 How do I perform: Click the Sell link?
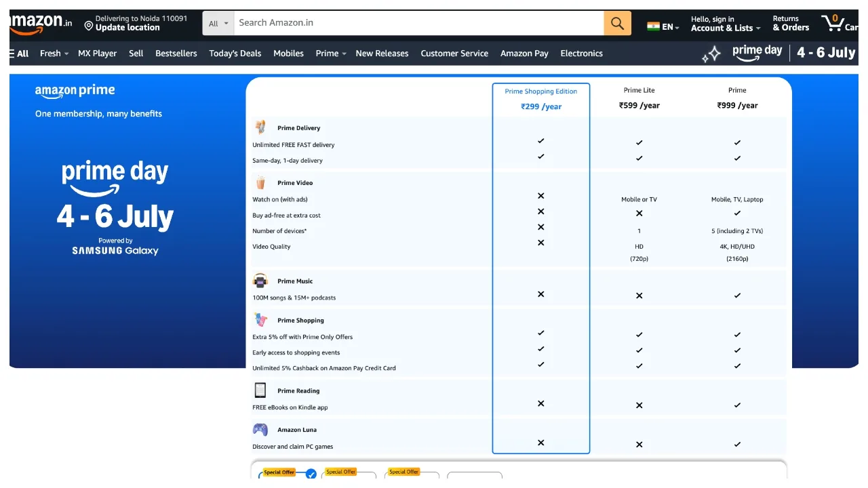coord(136,54)
